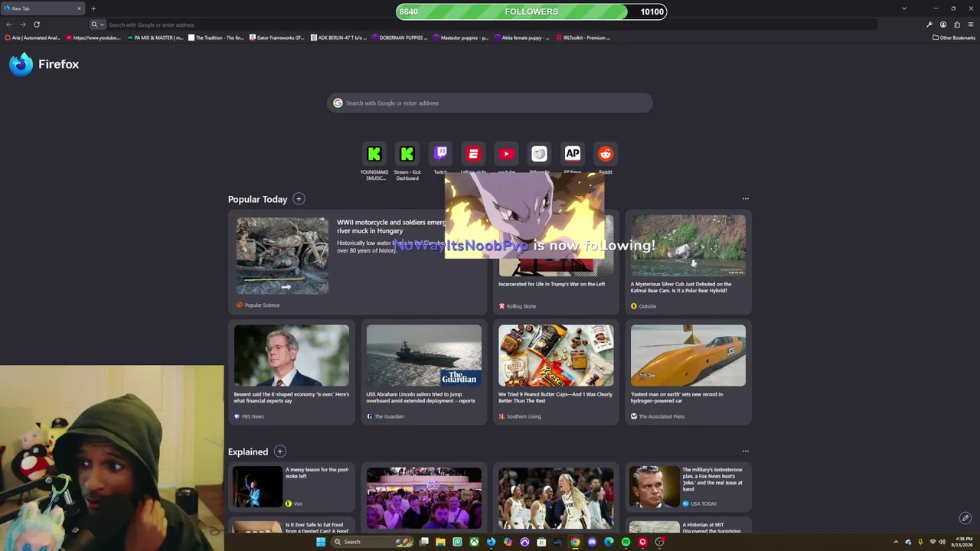Close the New Tab tab
The image size is (980, 551).
click(x=78, y=8)
